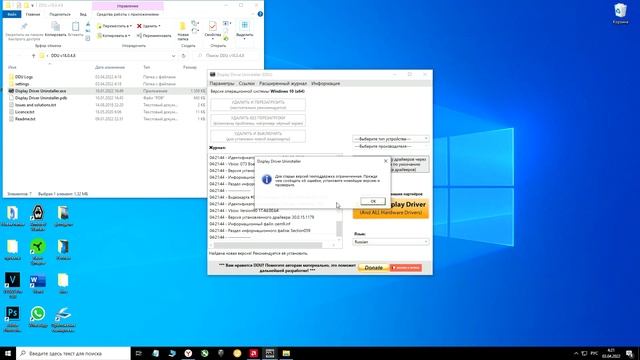Viewport: 640px width, 360px height.
Task: Select Readme.txt in the file list
Action: 25,119
